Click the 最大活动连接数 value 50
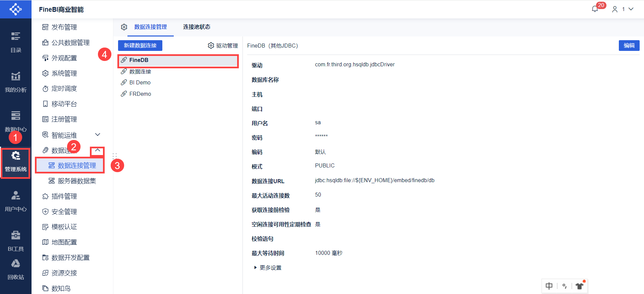This screenshot has height=294, width=644. pyautogui.click(x=318, y=195)
